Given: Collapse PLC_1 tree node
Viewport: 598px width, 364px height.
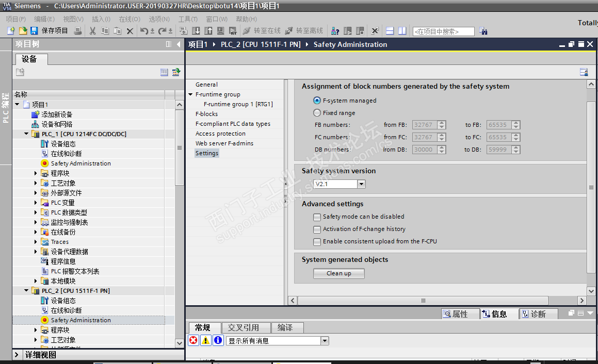Looking at the screenshot, I should pos(26,134).
